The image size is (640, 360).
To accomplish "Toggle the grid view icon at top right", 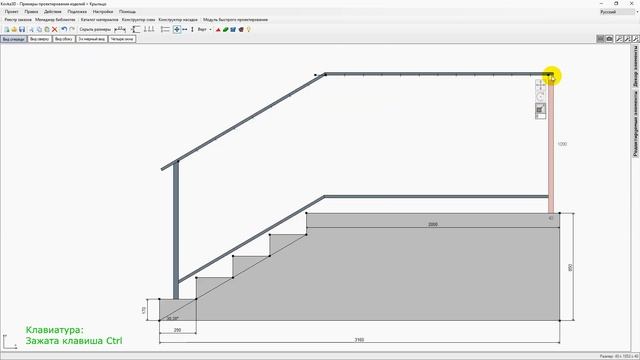I will coord(600,39).
